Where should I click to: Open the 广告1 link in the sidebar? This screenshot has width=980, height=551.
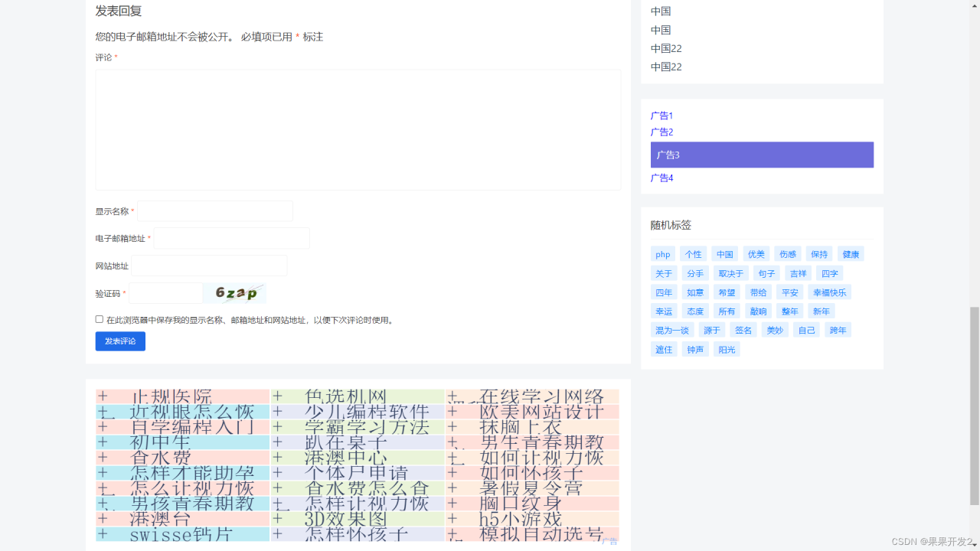pyautogui.click(x=661, y=115)
